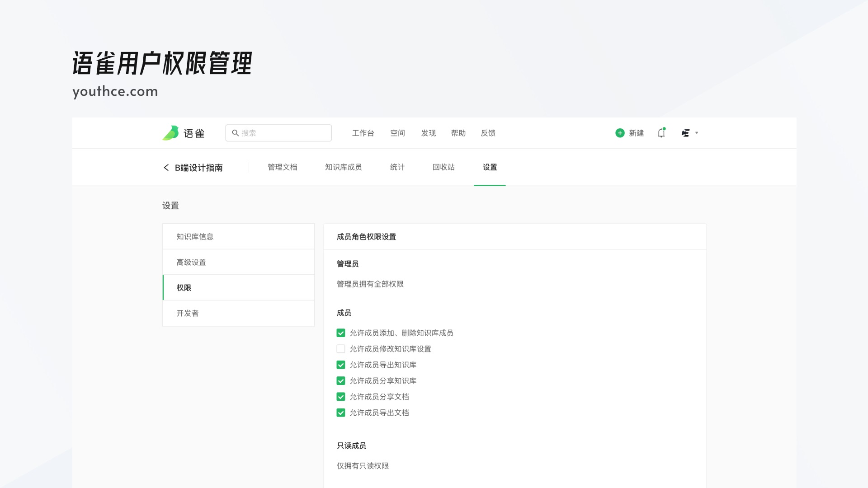This screenshot has width=868, height=488.
Task: Uncheck 允许成员分享知识库
Action: tap(340, 381)
